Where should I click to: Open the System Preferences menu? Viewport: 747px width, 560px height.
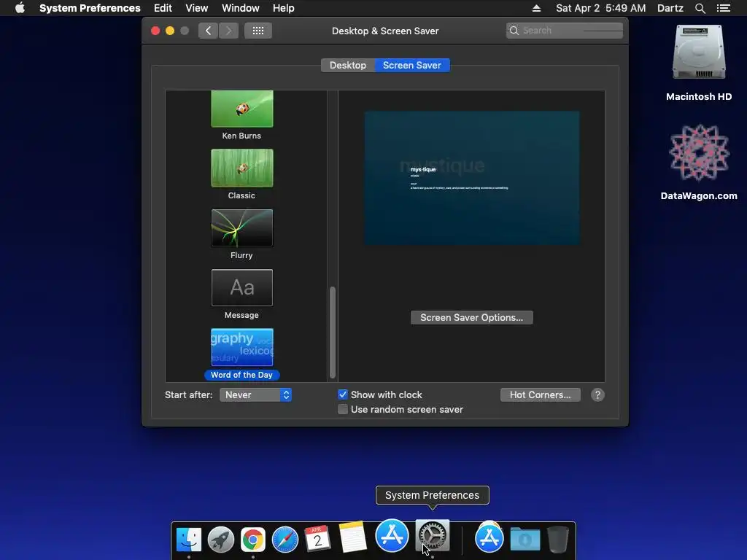coord(90,8)
